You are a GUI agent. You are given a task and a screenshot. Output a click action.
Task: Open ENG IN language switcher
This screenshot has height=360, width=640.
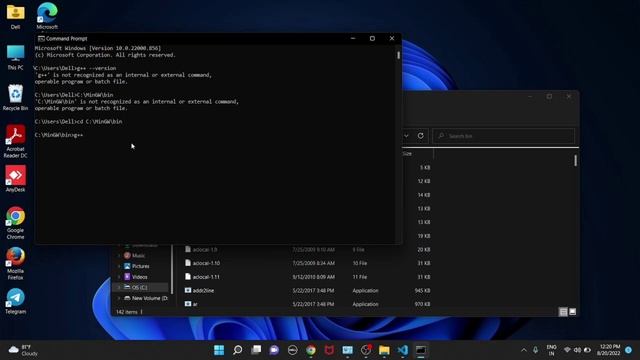[551, 350]
